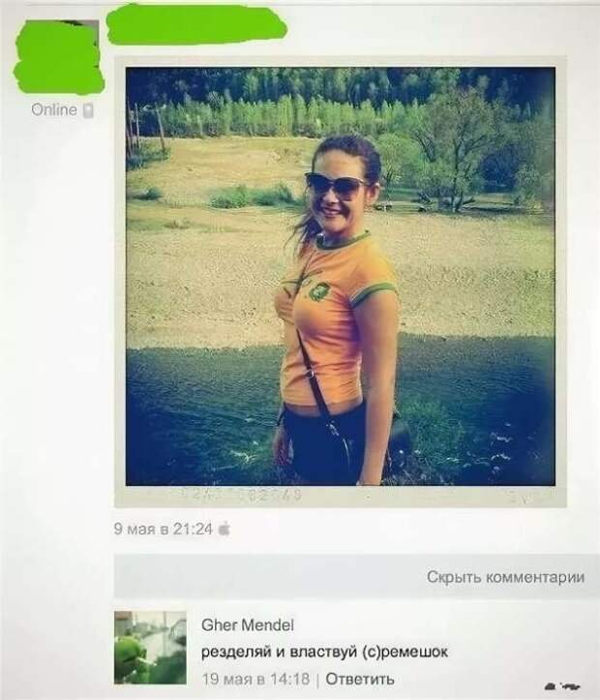Click the post timestamp 9 мая в 21:24
Screen dimensions: 600x700
click(x=164, y=529)
